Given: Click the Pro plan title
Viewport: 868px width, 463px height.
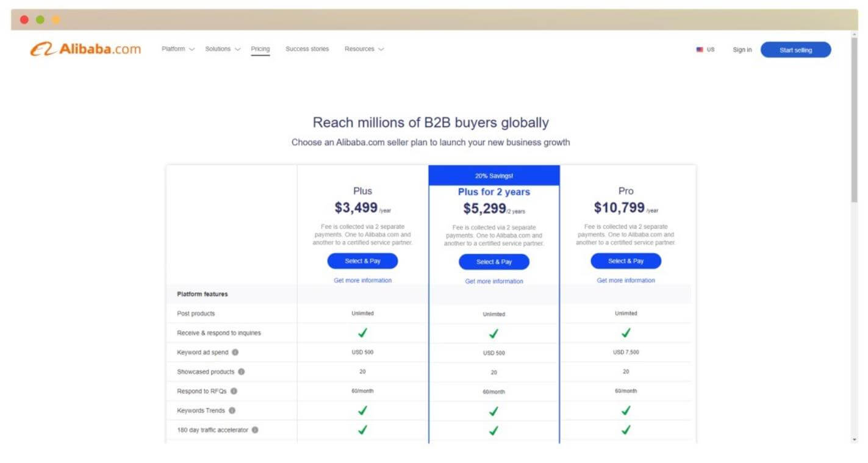Looking at the screenshot, I should click(x=626, y=191).
